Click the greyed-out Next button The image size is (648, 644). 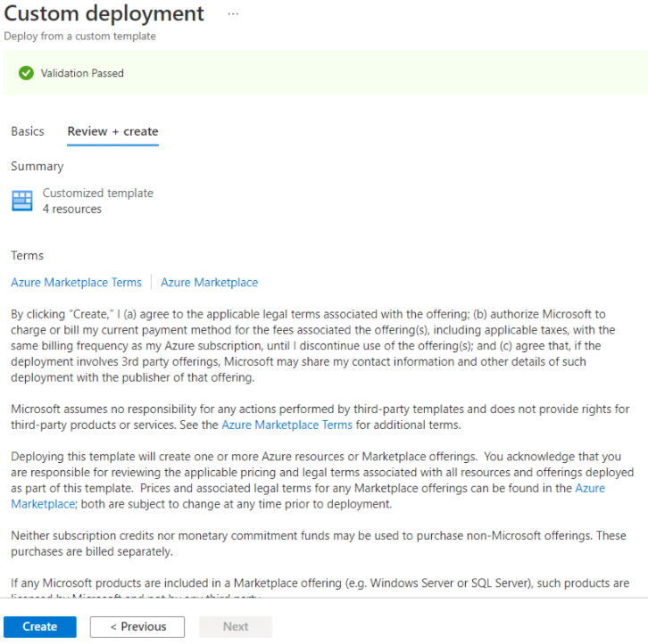[236, 626]
